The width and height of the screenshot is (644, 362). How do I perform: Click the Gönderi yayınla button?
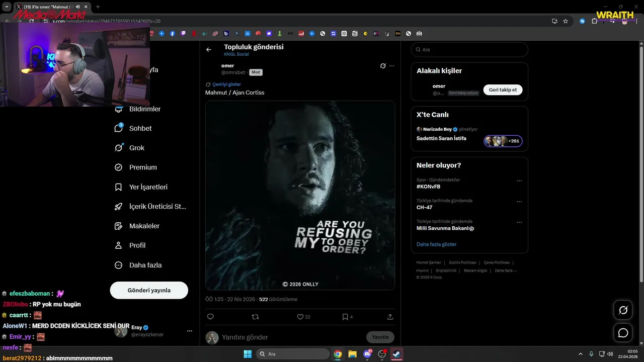coord(149,291)
